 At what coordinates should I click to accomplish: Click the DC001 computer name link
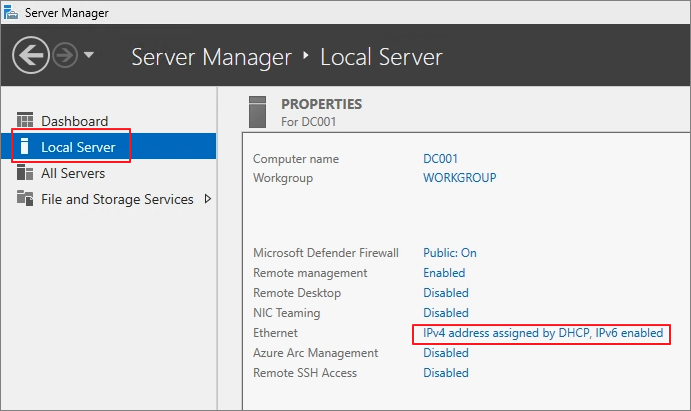(x=440, y=159)
